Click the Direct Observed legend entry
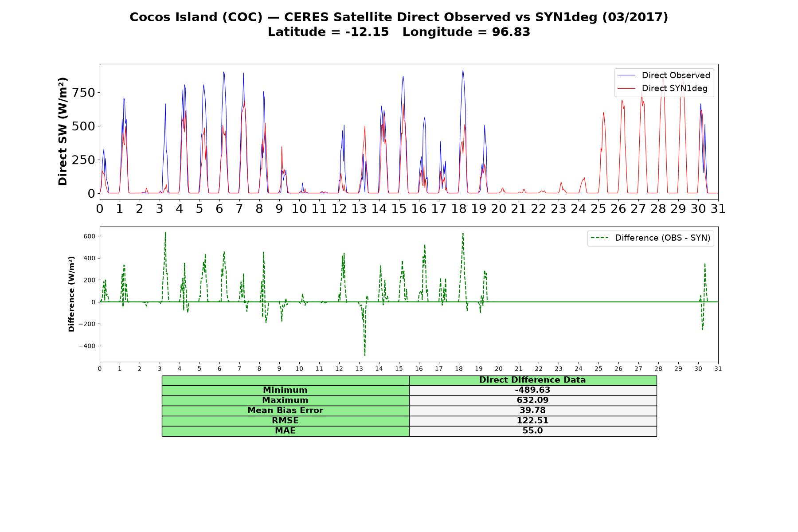 (664, 75)
